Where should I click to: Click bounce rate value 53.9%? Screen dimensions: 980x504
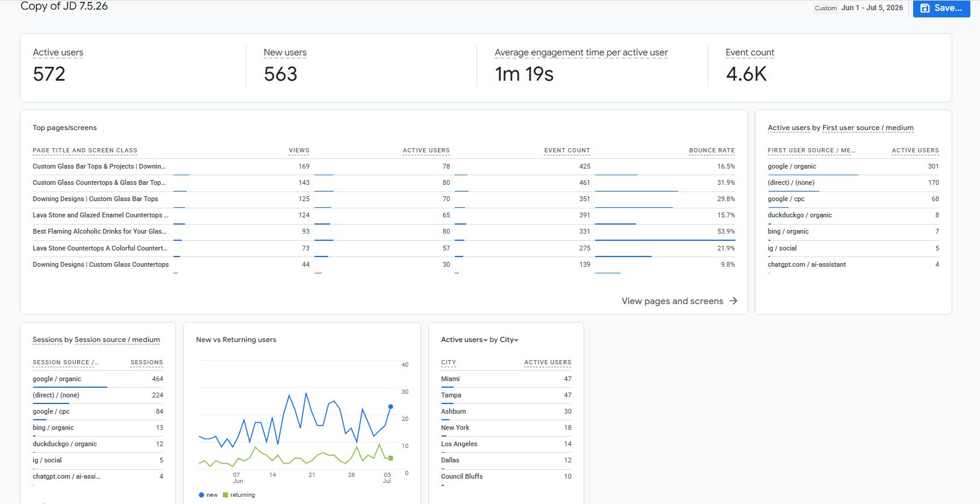(726, 231)
